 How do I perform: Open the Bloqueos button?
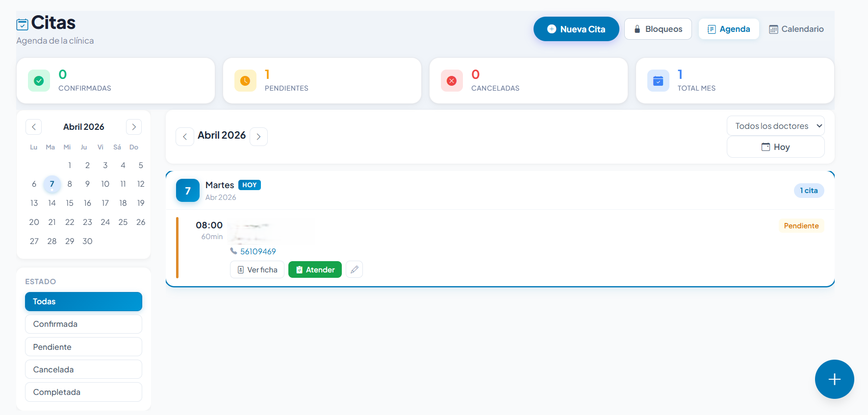click(x=658, y=29)
